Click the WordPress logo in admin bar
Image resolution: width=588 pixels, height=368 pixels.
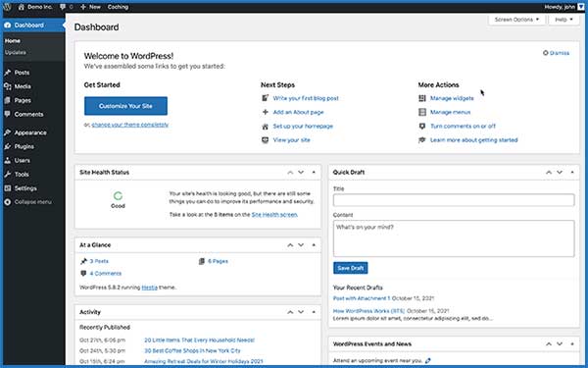7,7
